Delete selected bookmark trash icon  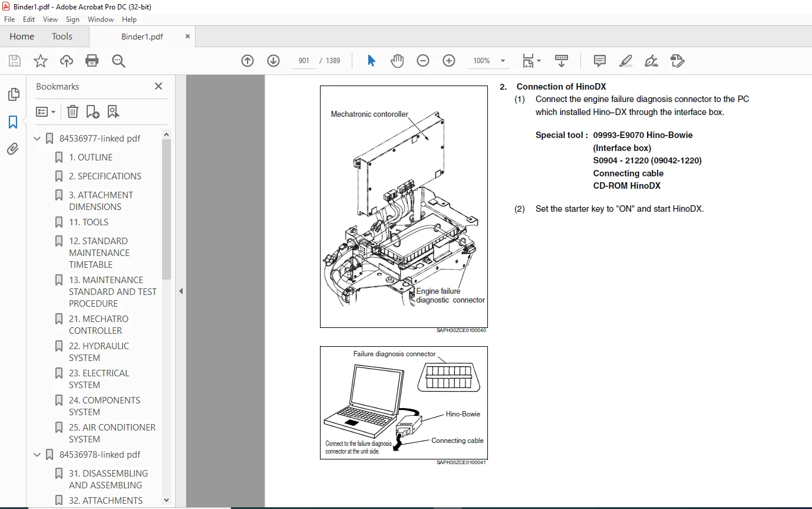tap(72, 111)
